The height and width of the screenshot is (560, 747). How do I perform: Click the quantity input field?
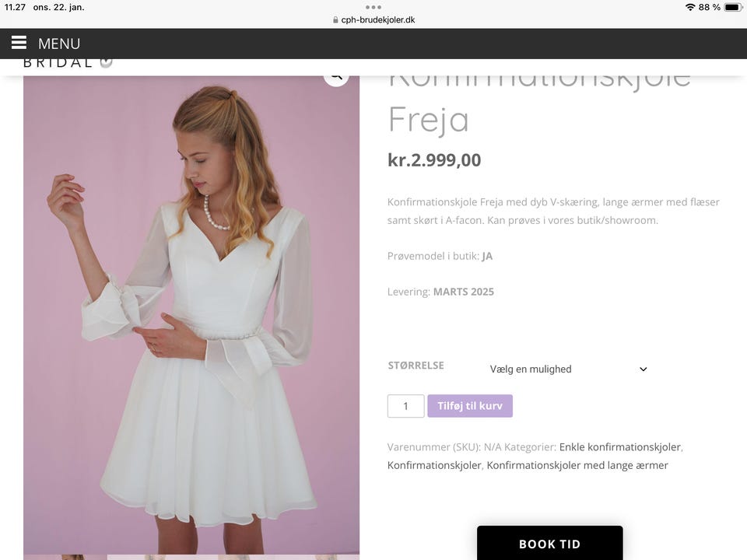click(x=406, y=406)
